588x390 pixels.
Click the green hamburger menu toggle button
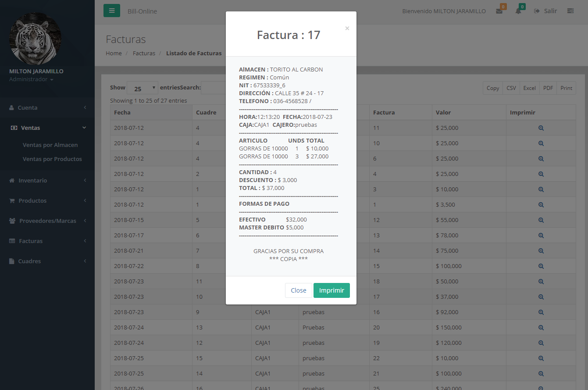click(x=111, y=11)
